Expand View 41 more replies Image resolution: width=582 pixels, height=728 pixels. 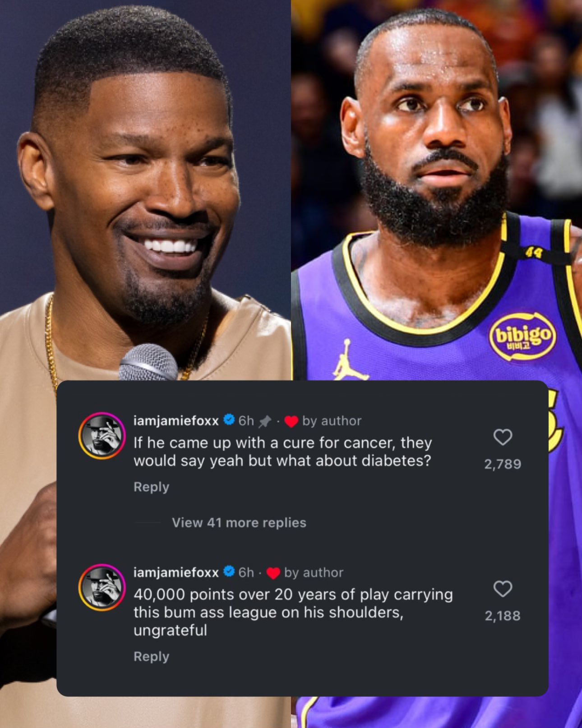tap(239, 523)
